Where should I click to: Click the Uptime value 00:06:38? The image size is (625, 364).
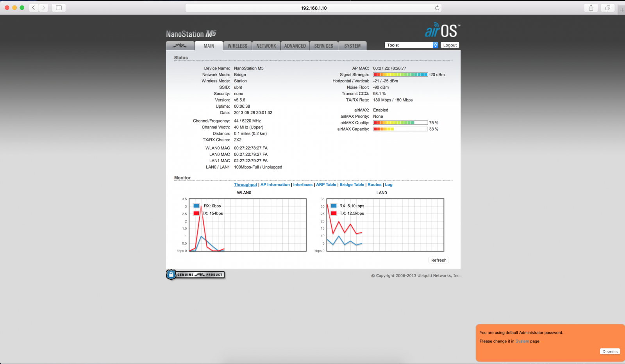(242, 106)
